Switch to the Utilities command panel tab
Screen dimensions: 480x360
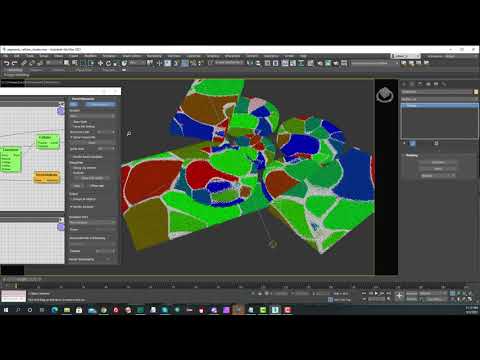(x=444, y=84)
